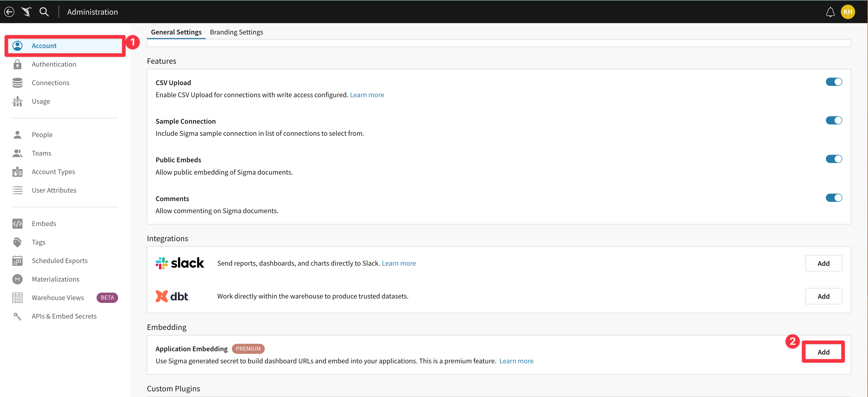Click the People icon in the sidebar
The image size is (868, 397).
[17, 134]
